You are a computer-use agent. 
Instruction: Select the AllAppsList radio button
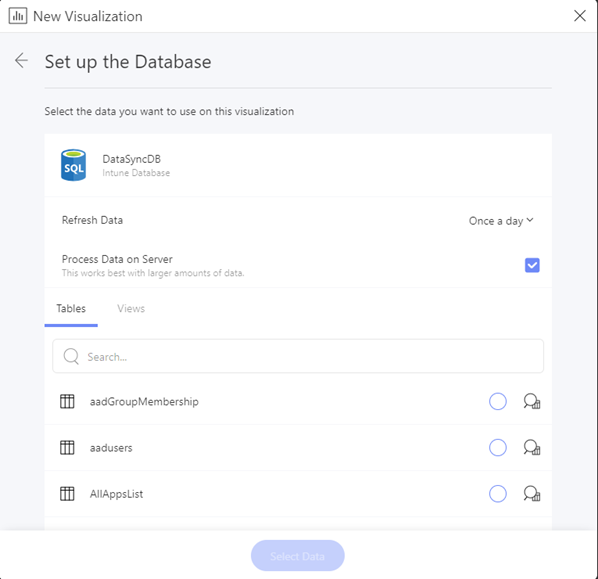coord(498,494)
